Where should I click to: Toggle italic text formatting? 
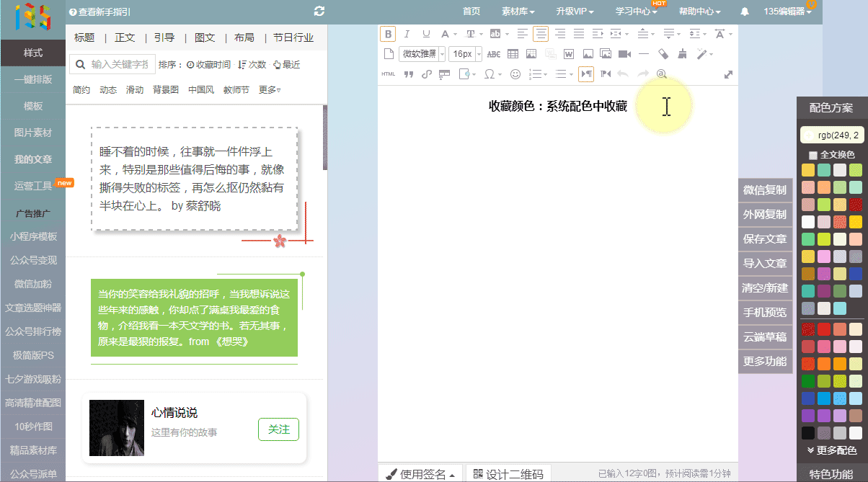point(407,34)
